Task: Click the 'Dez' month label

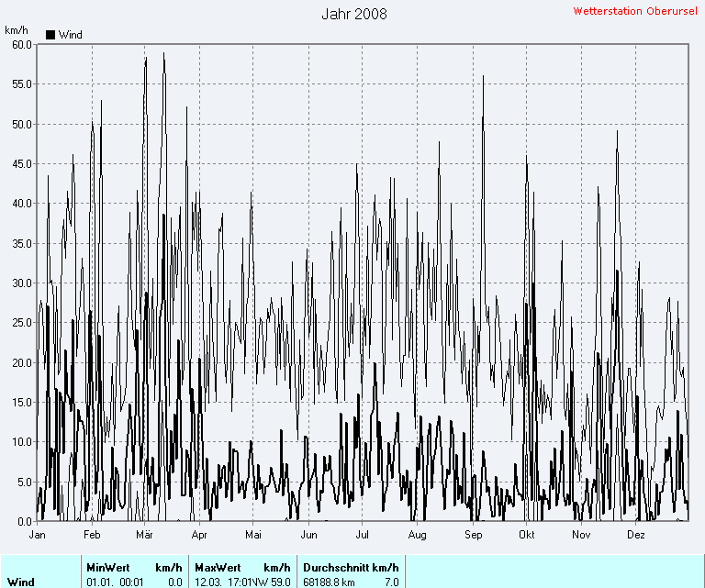Action: point(636,535)
